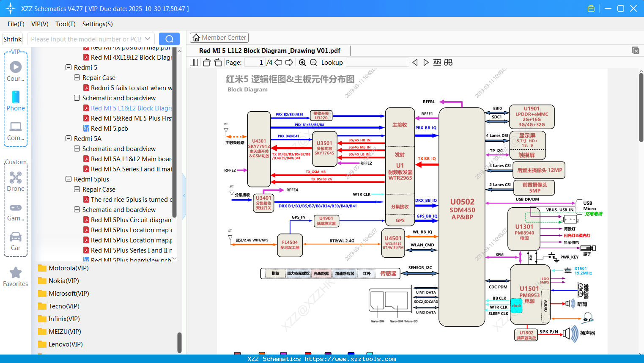Open the Member Center
The width and height of the screenshot is (644, 363).
coord(219,37)
